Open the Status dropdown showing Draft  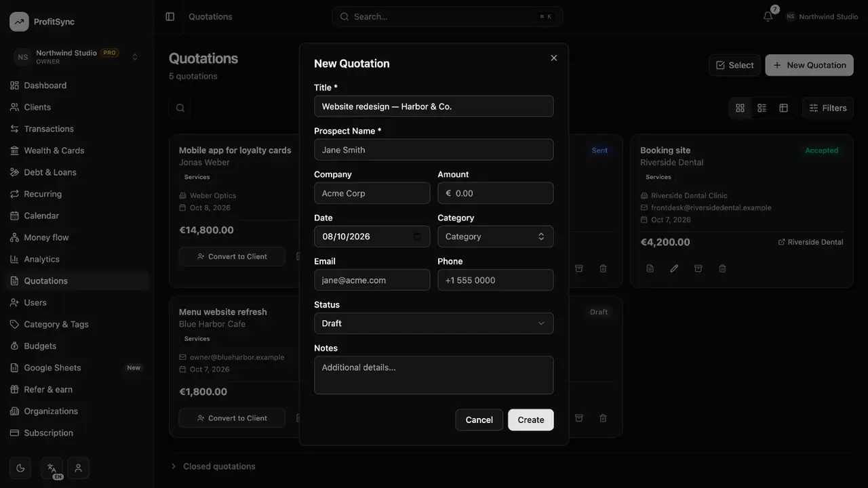pyautogui.click(x=434, y=323)
